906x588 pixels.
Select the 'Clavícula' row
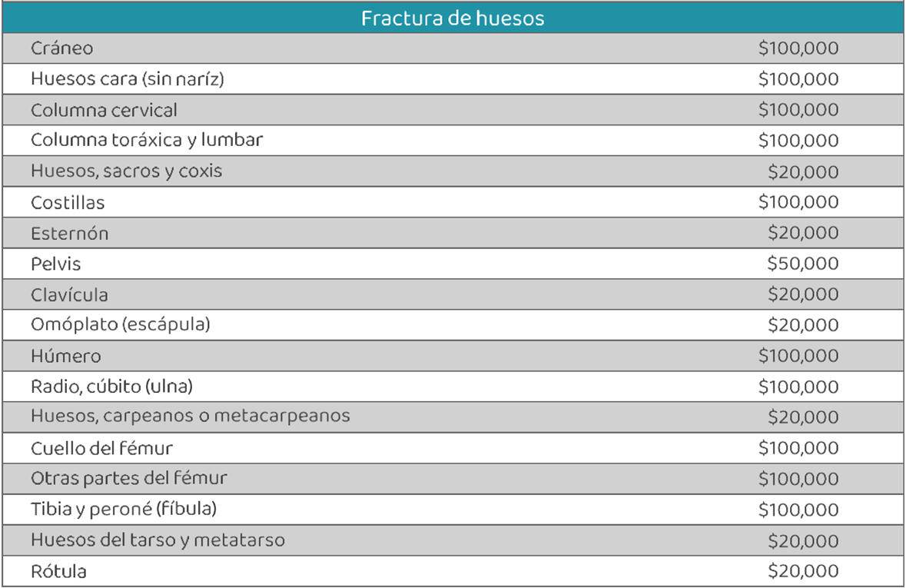click(x=69, y=295)
